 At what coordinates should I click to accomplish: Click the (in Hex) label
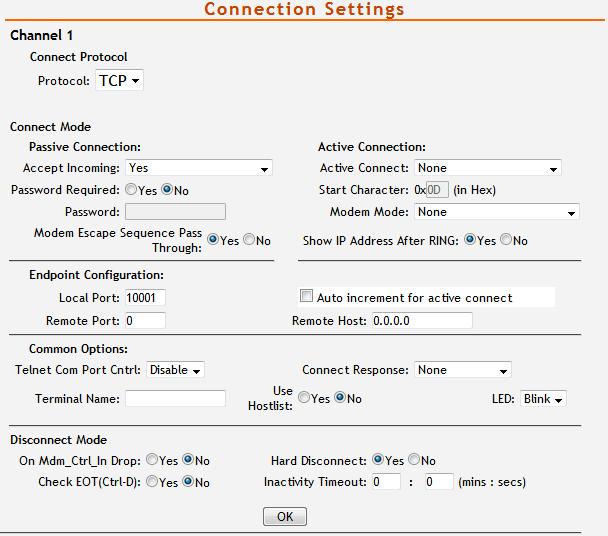click(x=475, y=190)
